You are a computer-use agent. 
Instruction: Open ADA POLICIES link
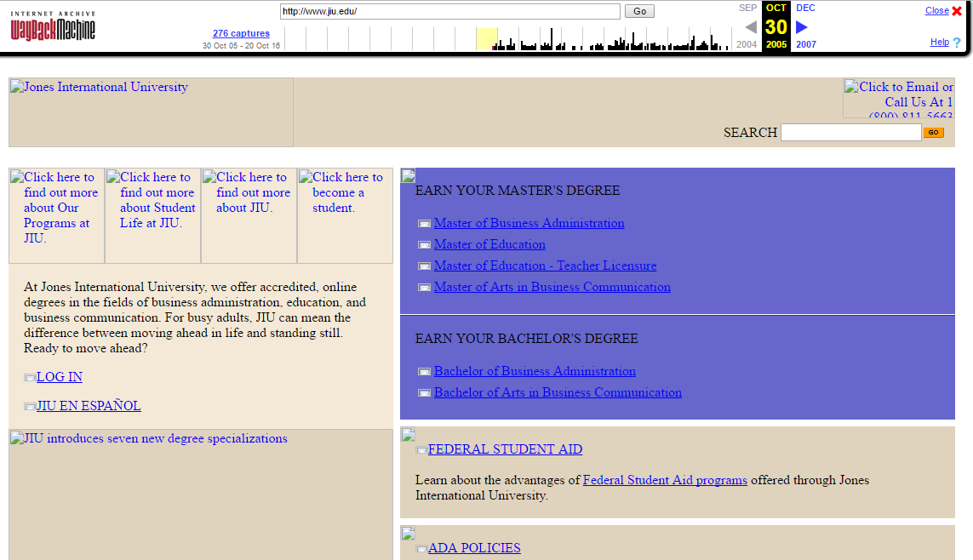tap(474, 547)
